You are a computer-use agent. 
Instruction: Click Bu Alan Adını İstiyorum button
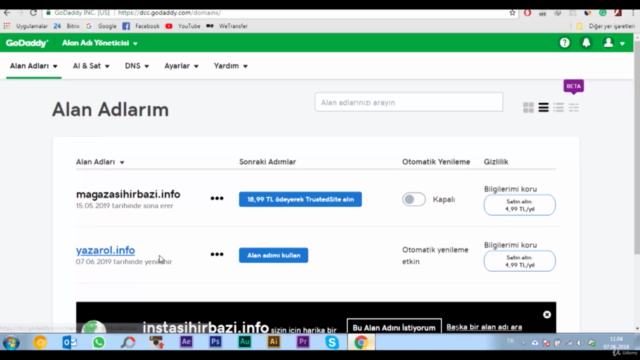click(x=394, y=327)
